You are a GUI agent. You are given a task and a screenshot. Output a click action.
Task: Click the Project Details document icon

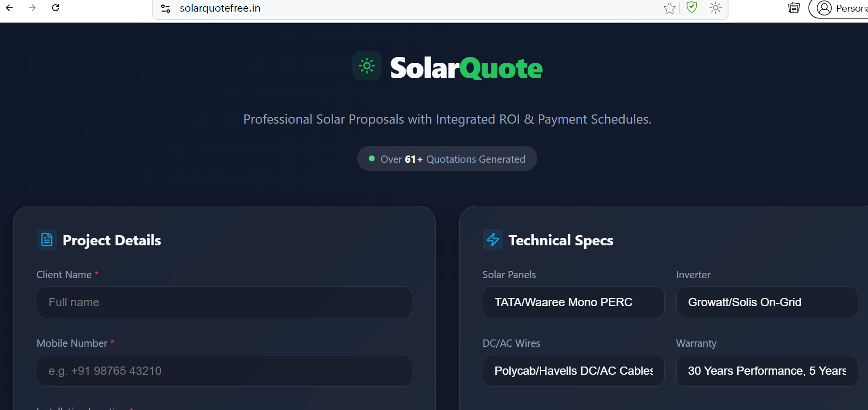click(47, 240)
